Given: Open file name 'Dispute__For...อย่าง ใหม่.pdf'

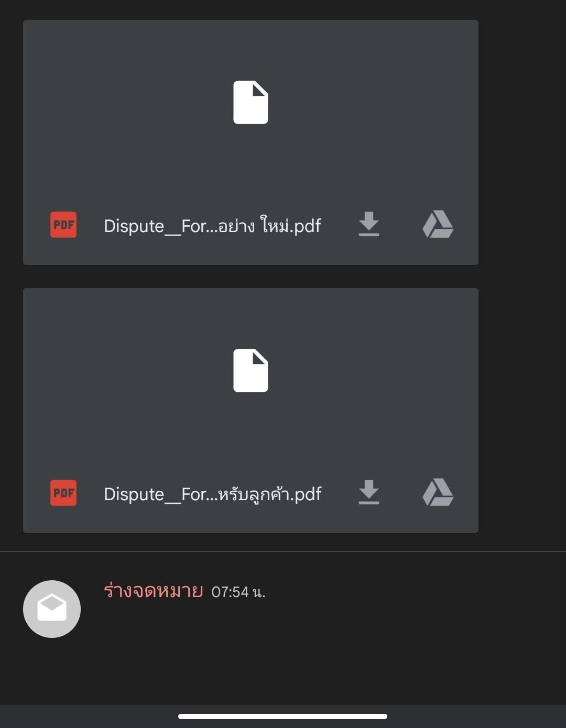Looking at the screenshot, I should pyautogui.click(x=212, y=226).
